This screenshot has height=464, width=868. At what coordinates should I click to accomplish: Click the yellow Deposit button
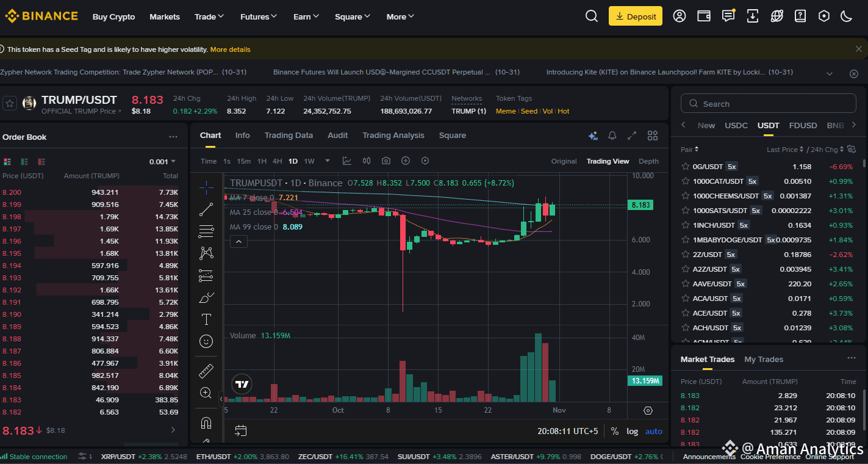click(x=636, y=16)
